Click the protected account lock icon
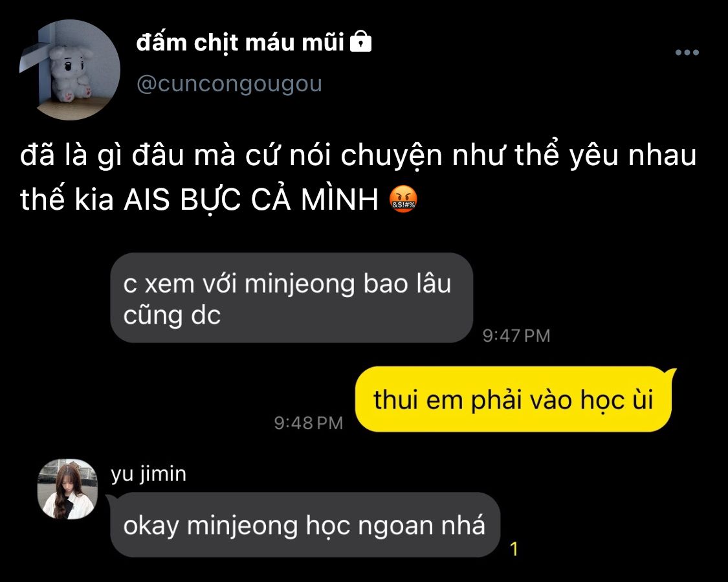Image resolution: width=728 pixels, height=582 pixels. tap(360, 42)
